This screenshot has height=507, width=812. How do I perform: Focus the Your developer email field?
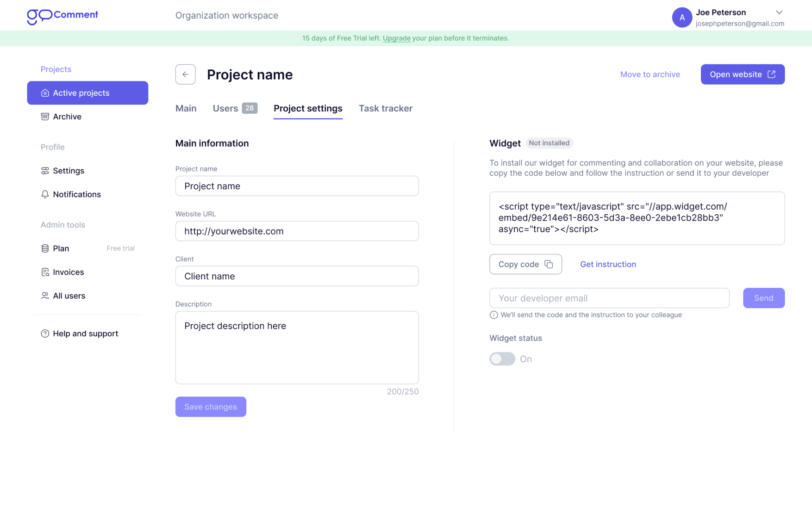pyautogui.click(x=609, y=298)
